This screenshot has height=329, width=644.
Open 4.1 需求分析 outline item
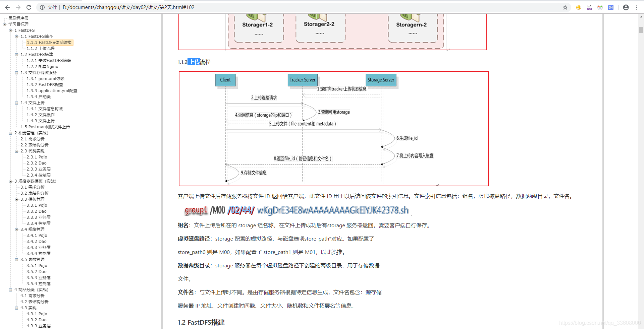click(33, 296)
